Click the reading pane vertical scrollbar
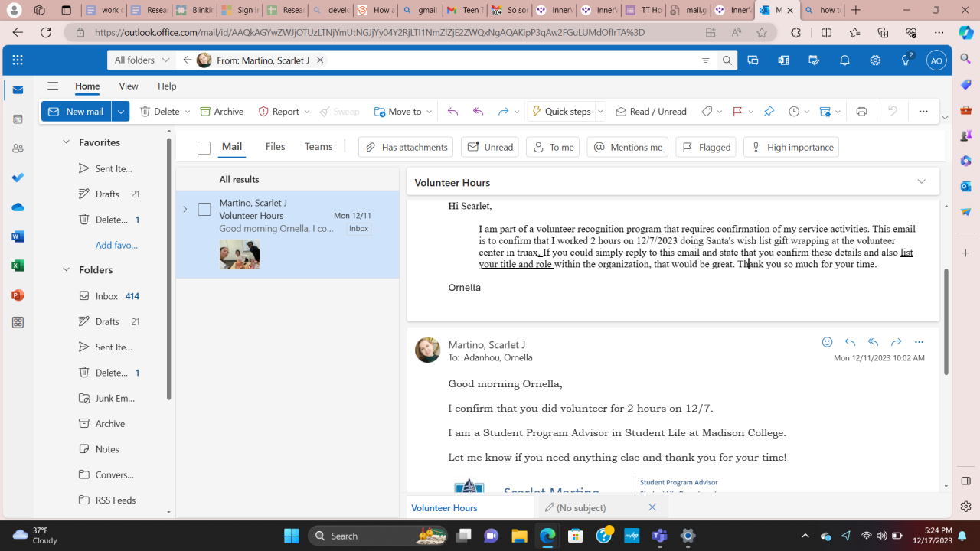Viewport: 980px width, 551px height. point(946,321)
